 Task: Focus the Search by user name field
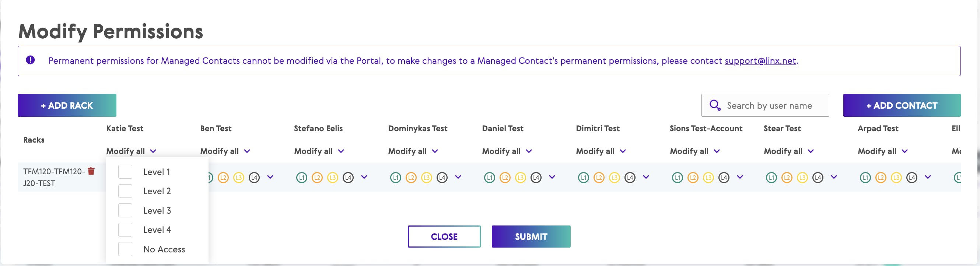point(772,105)
